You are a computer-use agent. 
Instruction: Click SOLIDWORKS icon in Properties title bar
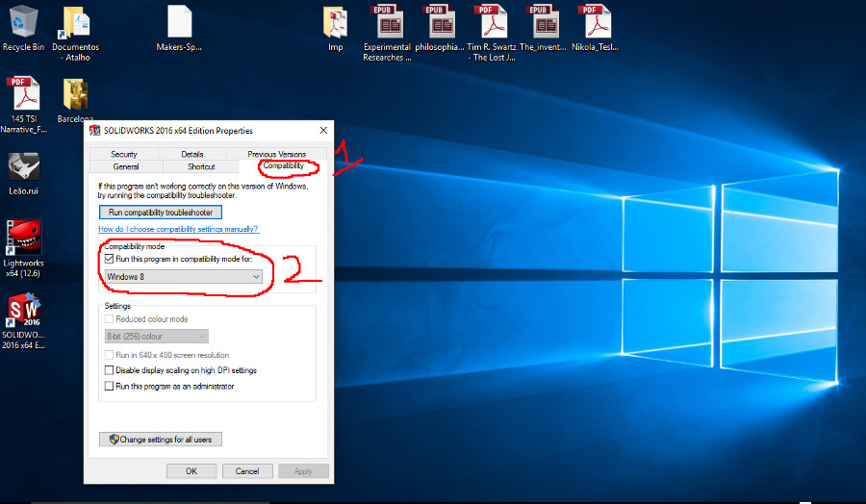[x=95, y=130]
